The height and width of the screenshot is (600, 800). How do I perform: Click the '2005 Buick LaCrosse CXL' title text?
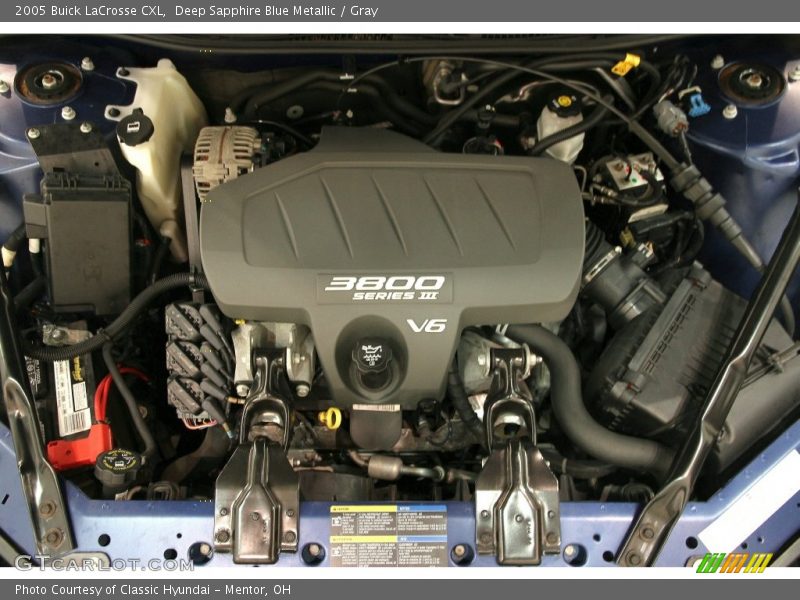90,11
